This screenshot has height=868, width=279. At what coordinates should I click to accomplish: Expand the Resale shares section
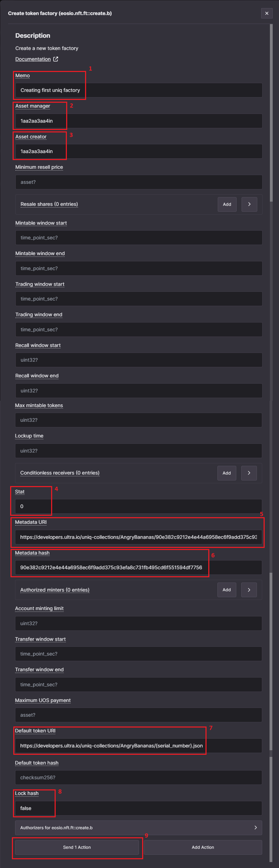pos(249,204)
